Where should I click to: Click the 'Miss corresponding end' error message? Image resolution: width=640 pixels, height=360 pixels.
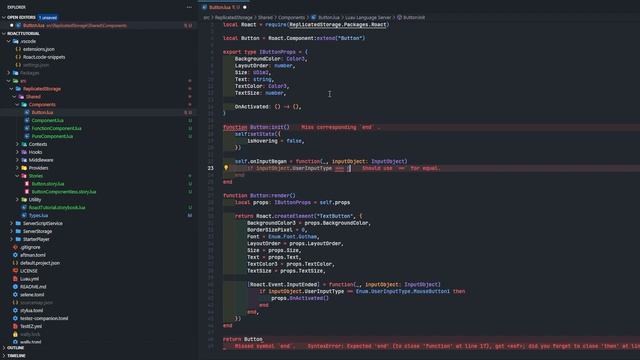(x=340, y=127)
